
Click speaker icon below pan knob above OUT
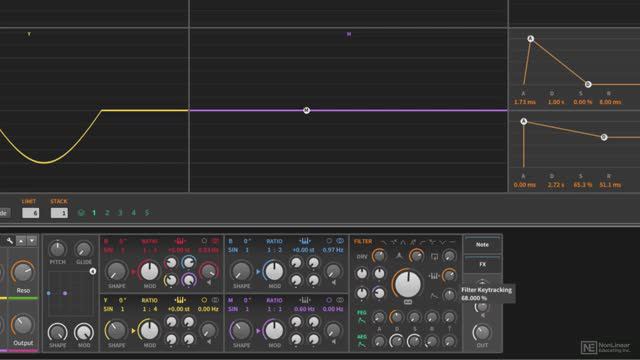coord(482,316)
